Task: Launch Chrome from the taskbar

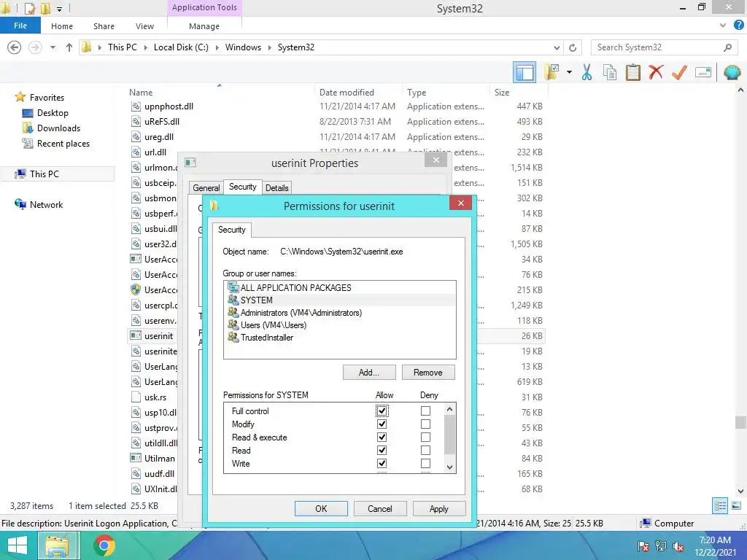Action: tap(104, 545)
